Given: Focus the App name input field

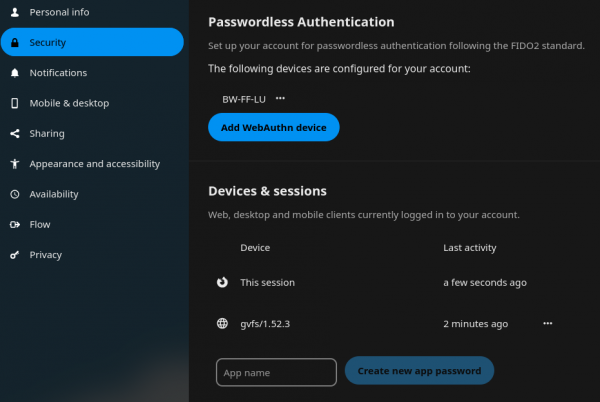Looking at the screenshot, I should (x=276, y=372).
